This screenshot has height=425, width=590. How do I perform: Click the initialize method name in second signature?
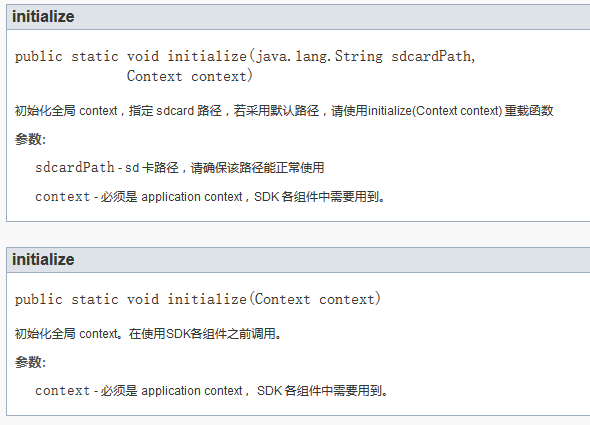click(x=207, y=299)
